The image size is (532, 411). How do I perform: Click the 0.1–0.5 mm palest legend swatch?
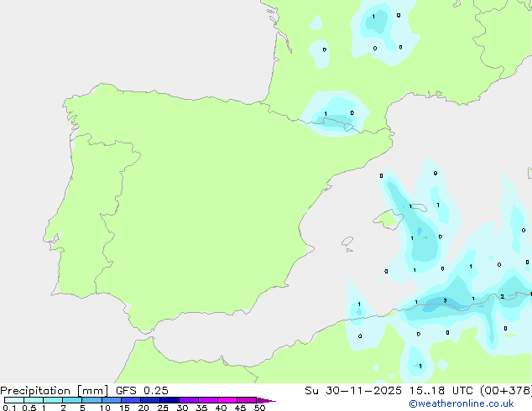(x=14, y=400)
